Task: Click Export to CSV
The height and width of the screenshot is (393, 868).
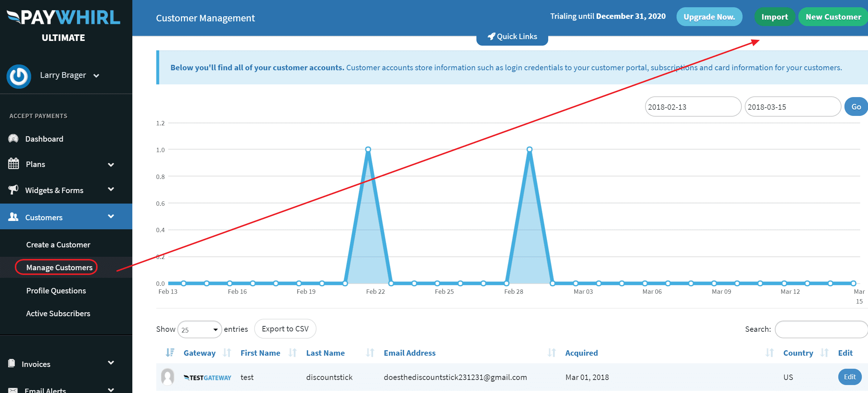Action: pos(285,329)
